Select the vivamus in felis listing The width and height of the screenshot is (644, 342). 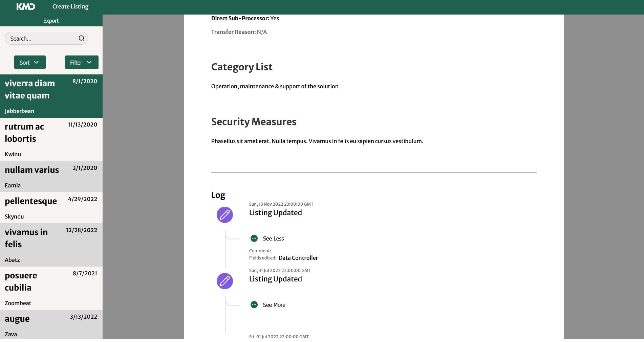[x=51, y=245]
